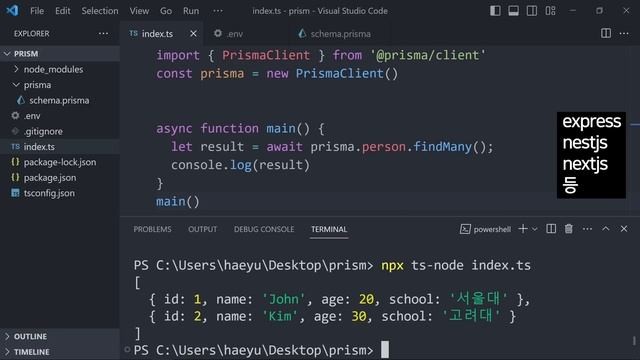This screenshot has width=640, height=360.
Task: Click the terminal vertical scrollbar
Action: (634, 340)
